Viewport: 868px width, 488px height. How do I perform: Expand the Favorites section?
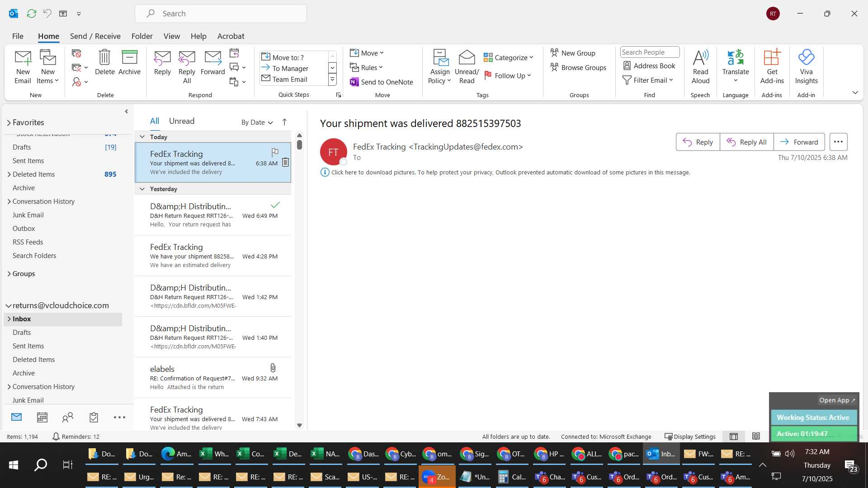pos(9,122)
